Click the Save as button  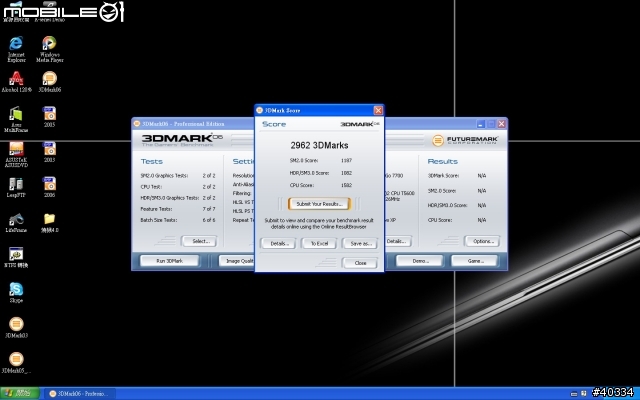(360, 243)
